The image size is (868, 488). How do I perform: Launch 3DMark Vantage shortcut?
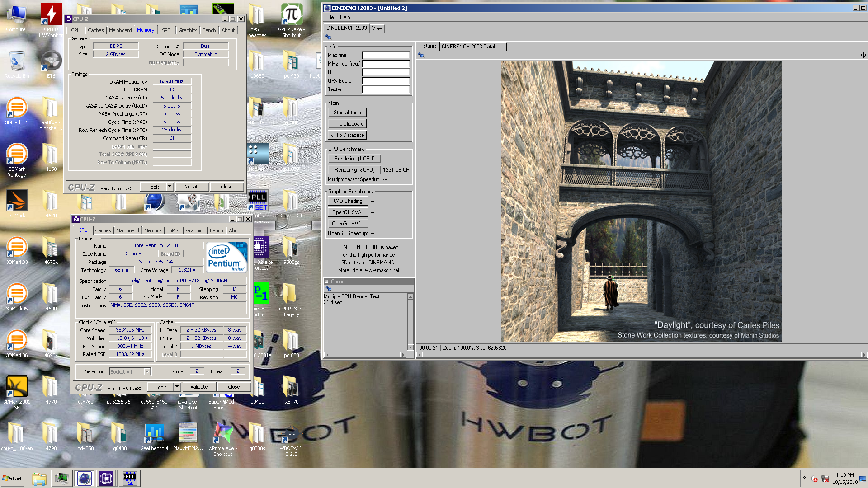pos(17,160)
